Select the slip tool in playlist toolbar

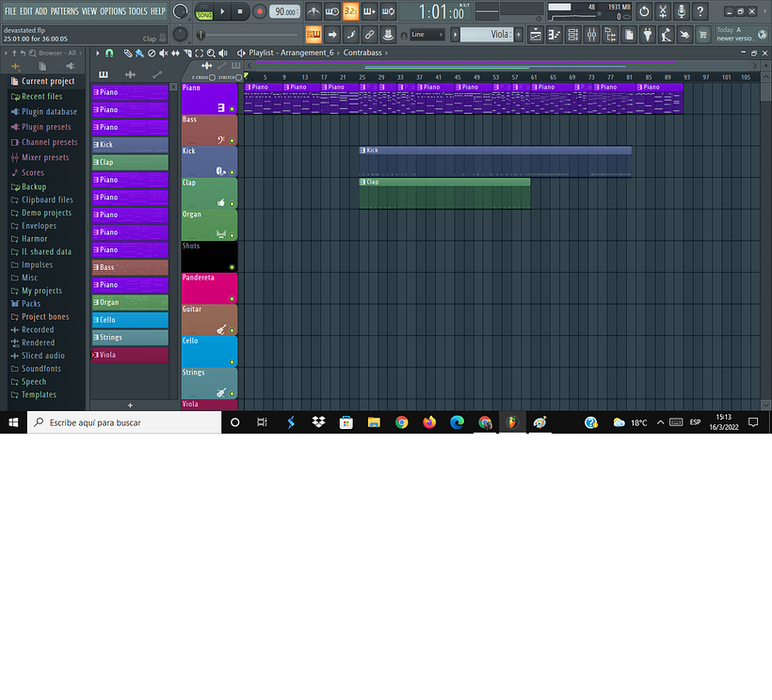pos(175,53)
